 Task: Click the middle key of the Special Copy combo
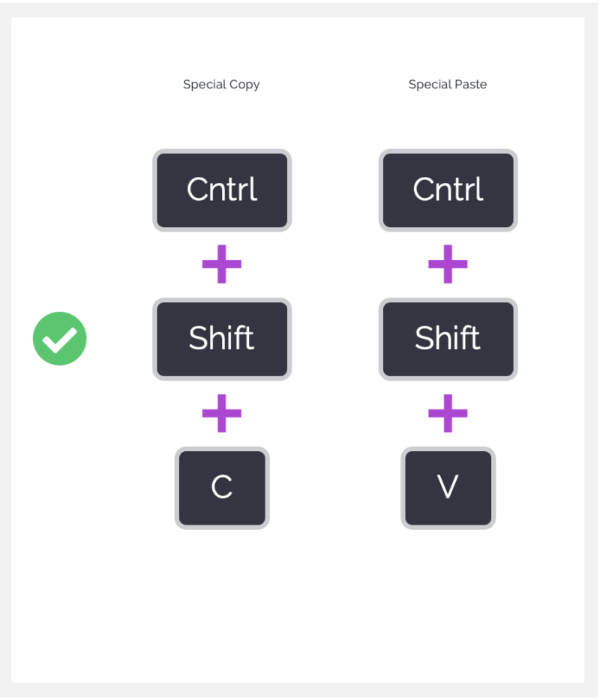pos(222,339)
